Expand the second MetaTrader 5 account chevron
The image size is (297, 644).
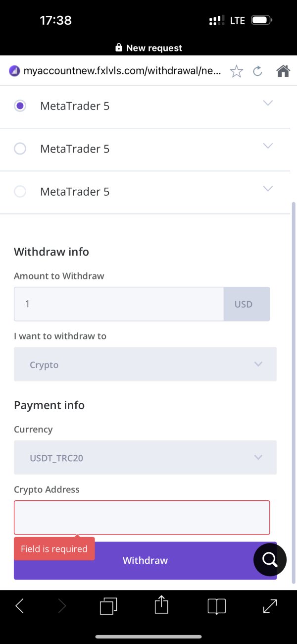268,146
